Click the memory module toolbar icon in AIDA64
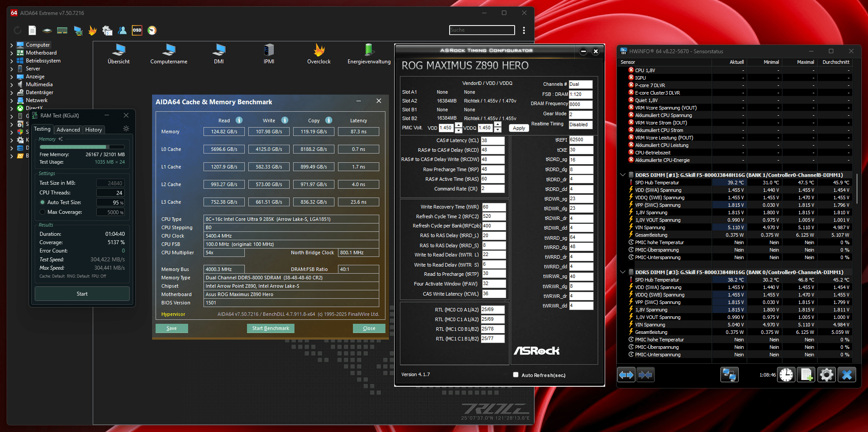This screenshot has width=868, height=432. click(x=62, y=30)
